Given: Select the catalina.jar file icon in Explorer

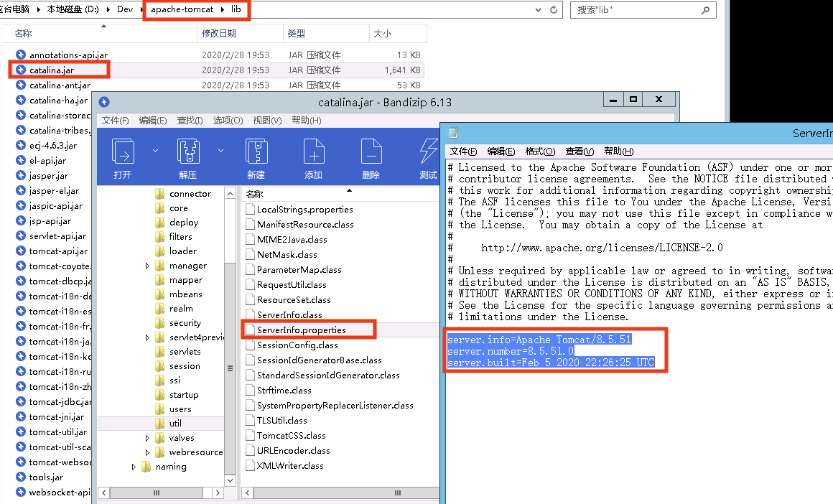Looking at the screenshot, I should pyautogui.click(x=21, y=70).
